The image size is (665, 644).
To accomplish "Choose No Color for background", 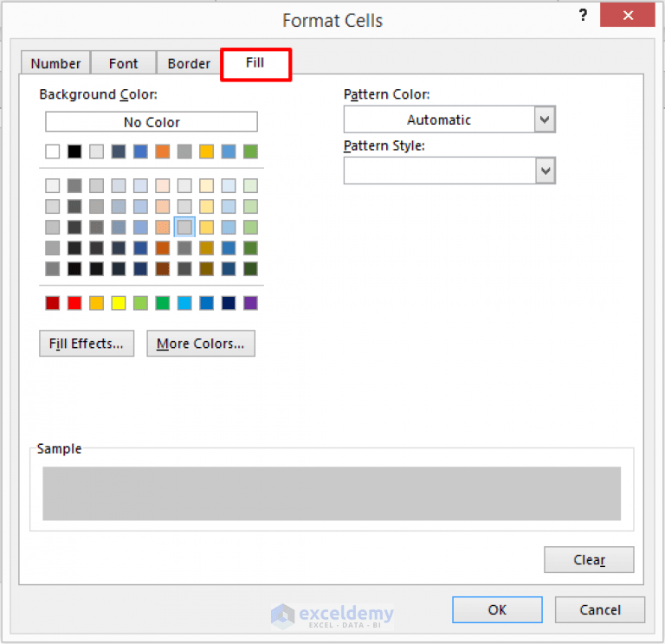I will [152, 122].
